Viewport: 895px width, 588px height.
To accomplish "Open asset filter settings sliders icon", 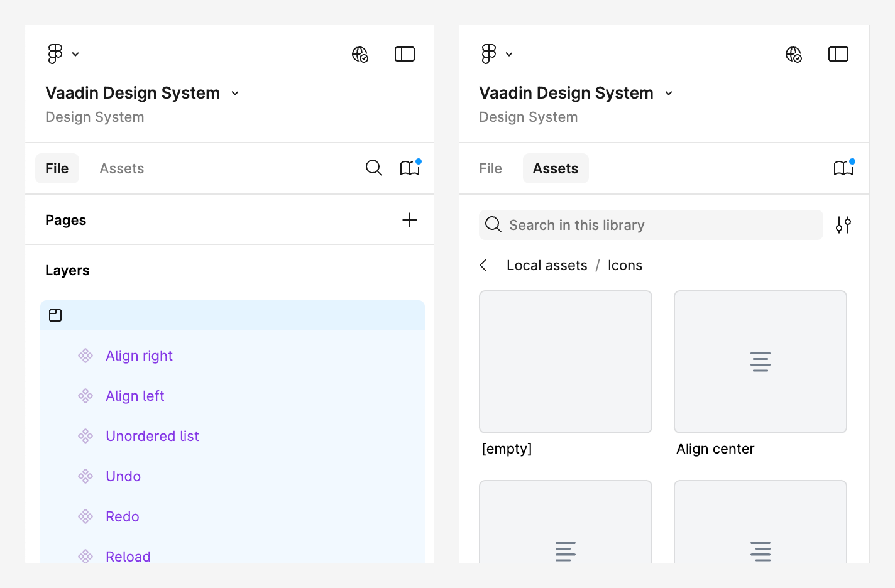I will (843, 225).
